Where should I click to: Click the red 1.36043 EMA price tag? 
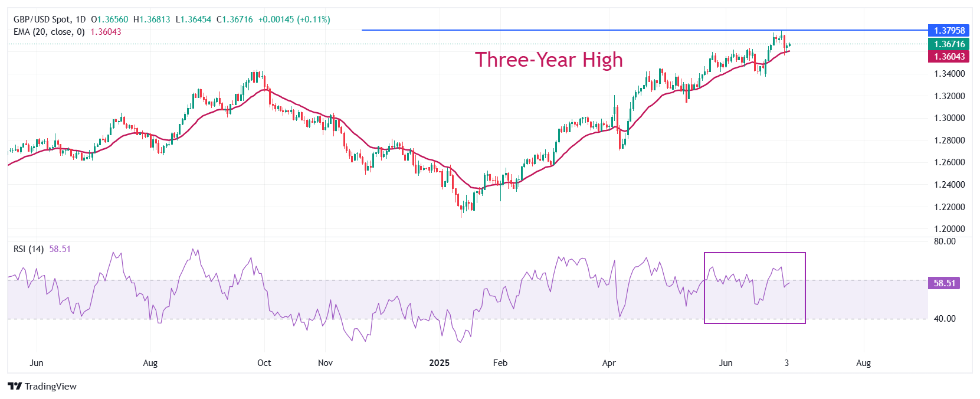click(x=949, y=57)
